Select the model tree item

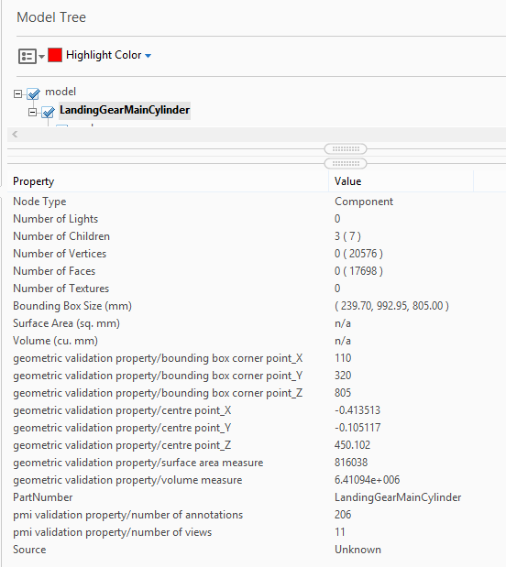tap(60, 91)
